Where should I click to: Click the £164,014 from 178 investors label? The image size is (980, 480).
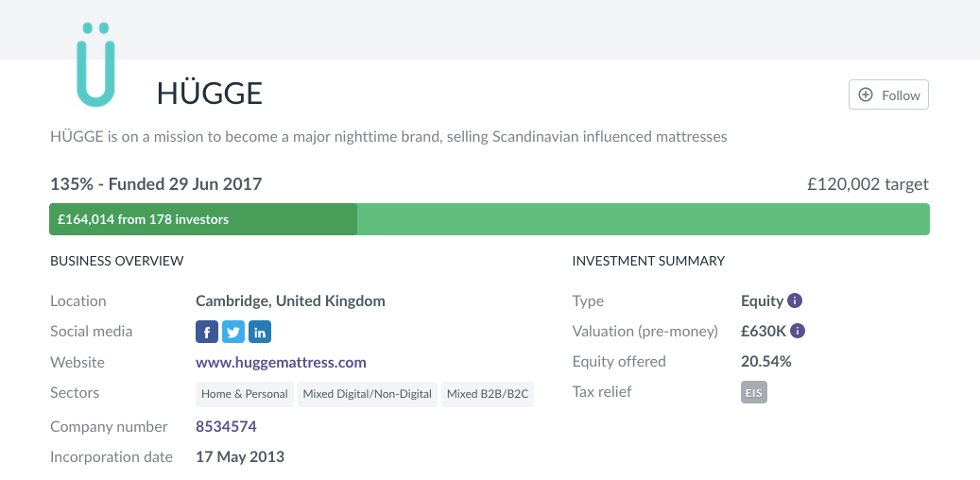143,219
